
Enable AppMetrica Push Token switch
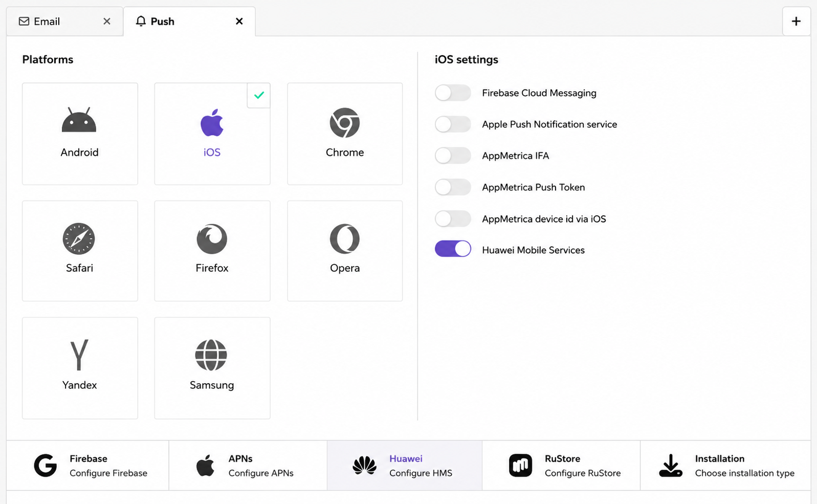point(453,187)
